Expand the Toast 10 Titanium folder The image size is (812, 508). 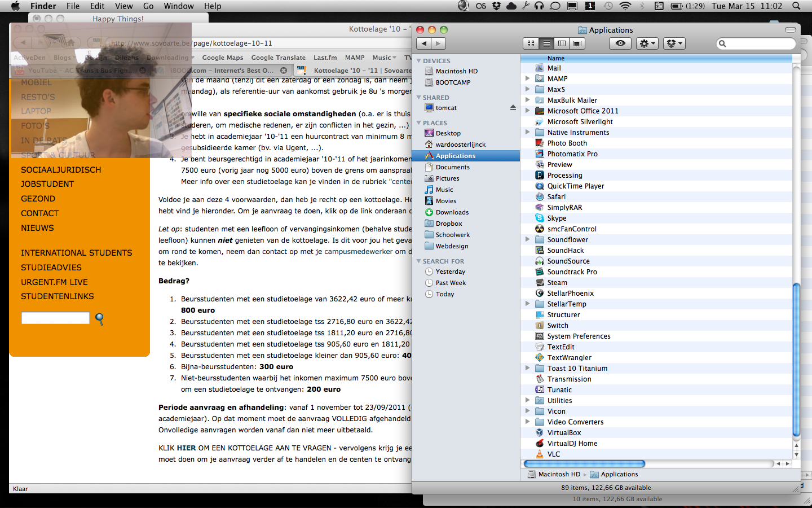click(x=528, y=368)
